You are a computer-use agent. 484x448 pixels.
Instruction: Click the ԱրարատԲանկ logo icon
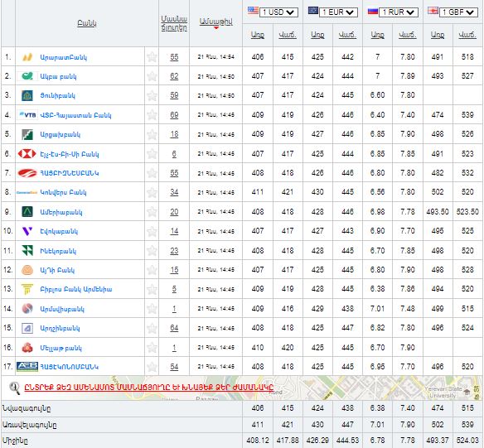click(x=27, y=57)
